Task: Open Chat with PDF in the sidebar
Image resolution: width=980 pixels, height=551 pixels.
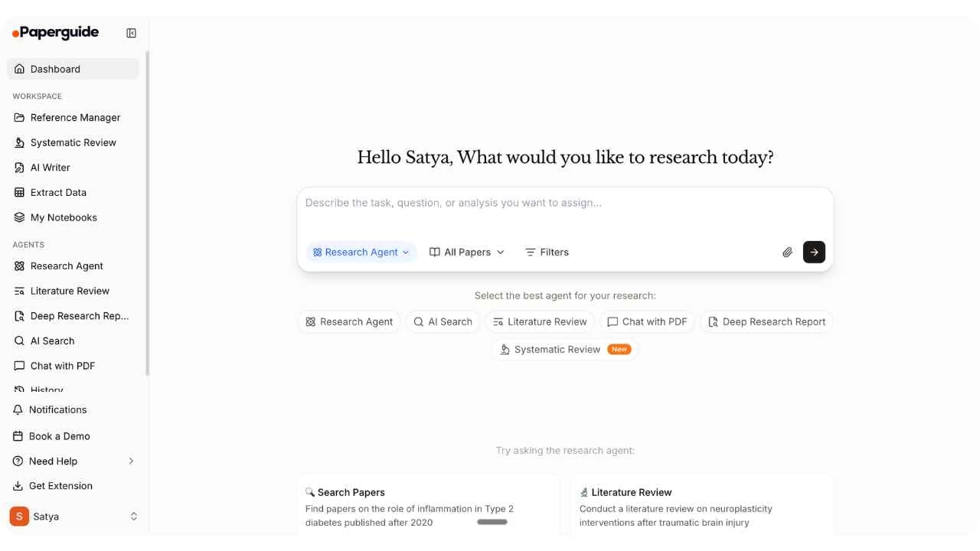Action: pos(73,366)
